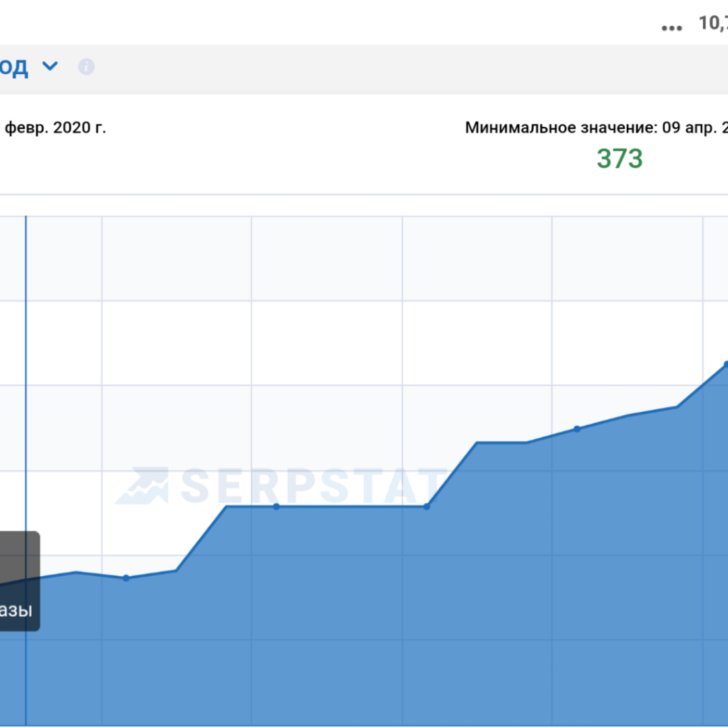
Task: Open the three-dots more options menu
Action: pos(671,28)
